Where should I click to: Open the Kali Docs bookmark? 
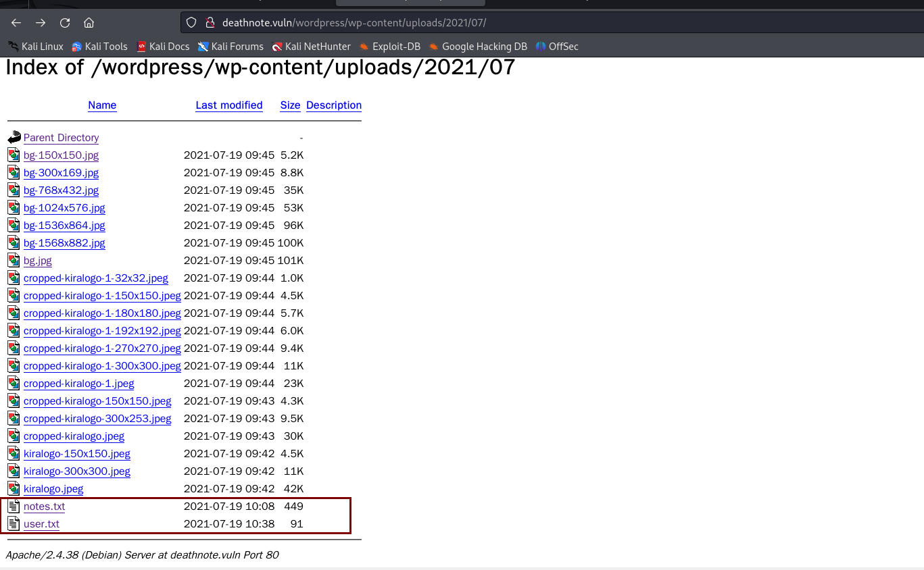pos(163,47)
